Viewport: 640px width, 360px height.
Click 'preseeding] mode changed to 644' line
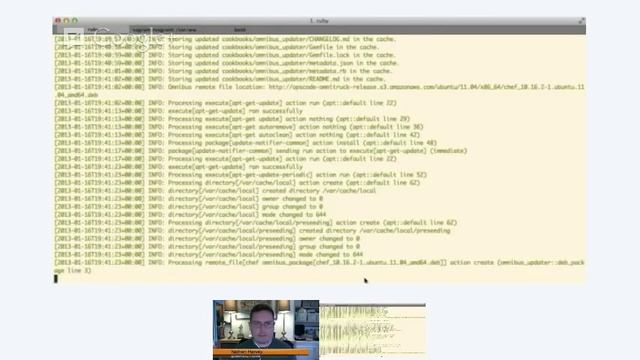[209, 255]
